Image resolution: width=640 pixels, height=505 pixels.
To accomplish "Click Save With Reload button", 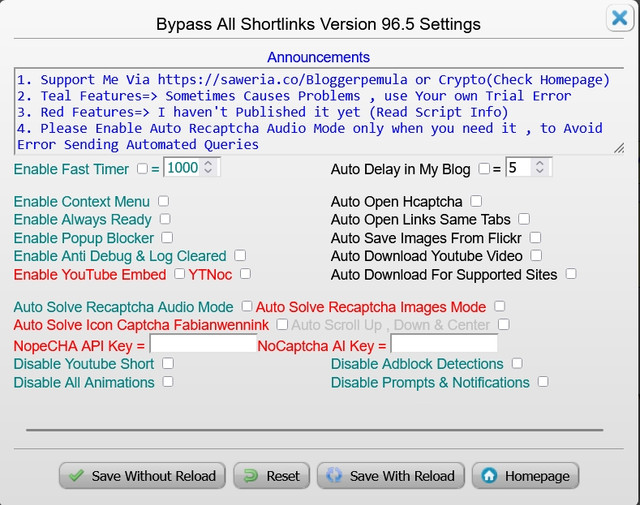I will [x=389, y=476].
